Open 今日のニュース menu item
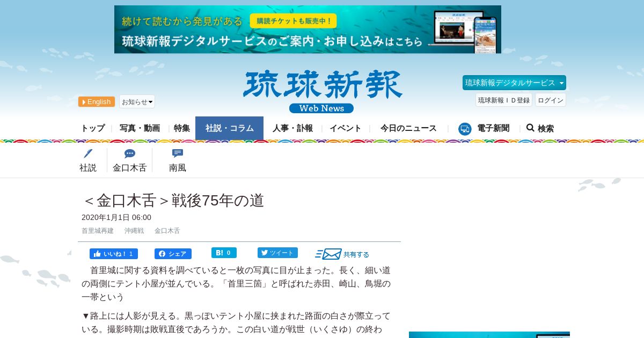 (408, 128)
